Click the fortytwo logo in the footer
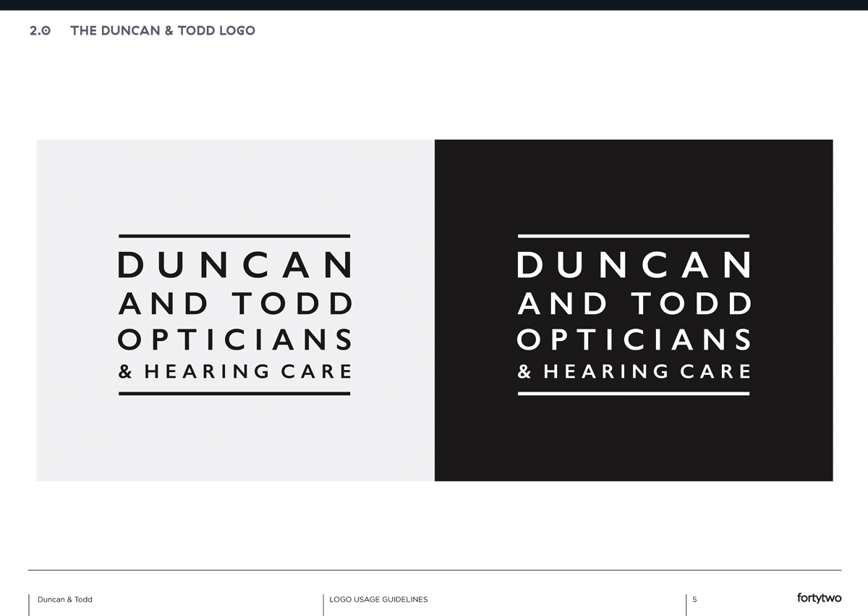 [819, 598]
